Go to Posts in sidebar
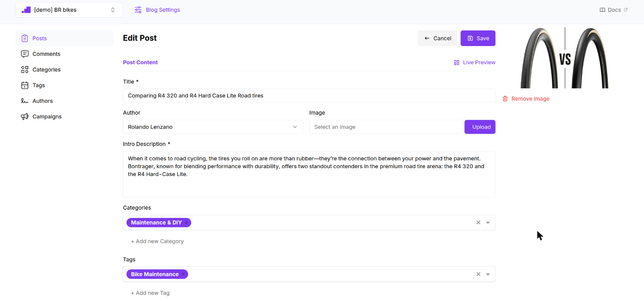Viewport: 644px width, 301px height. pos(64,38)
